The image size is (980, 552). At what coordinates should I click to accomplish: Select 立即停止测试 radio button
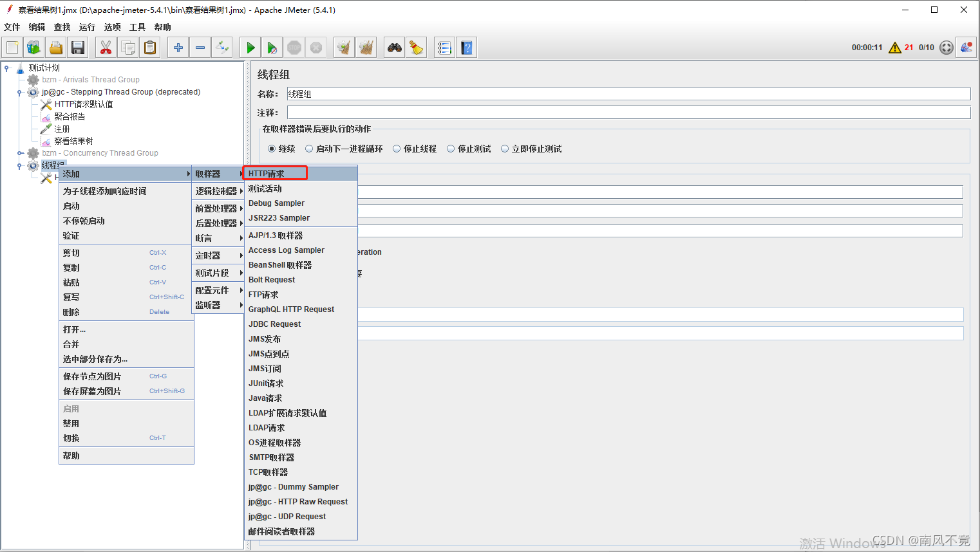505,149
